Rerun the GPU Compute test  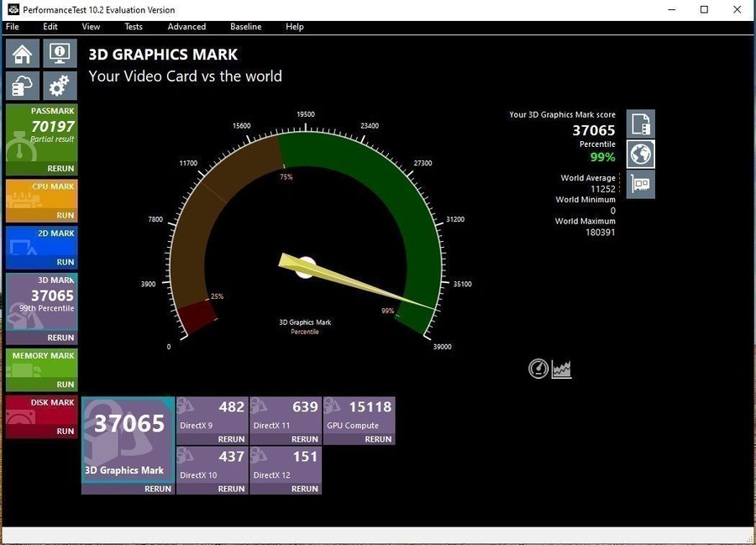377,439
